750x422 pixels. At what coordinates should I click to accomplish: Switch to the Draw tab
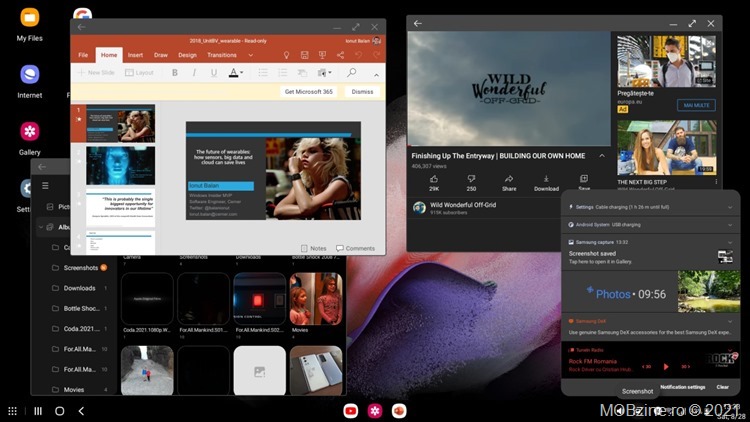click(x=161, y=55)
